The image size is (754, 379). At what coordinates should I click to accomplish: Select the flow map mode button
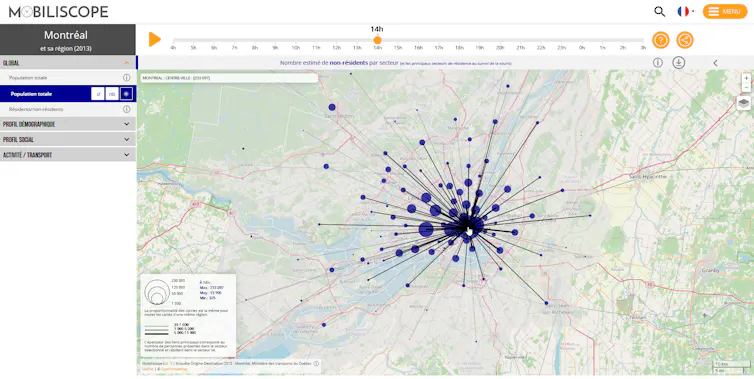(126, 94)
